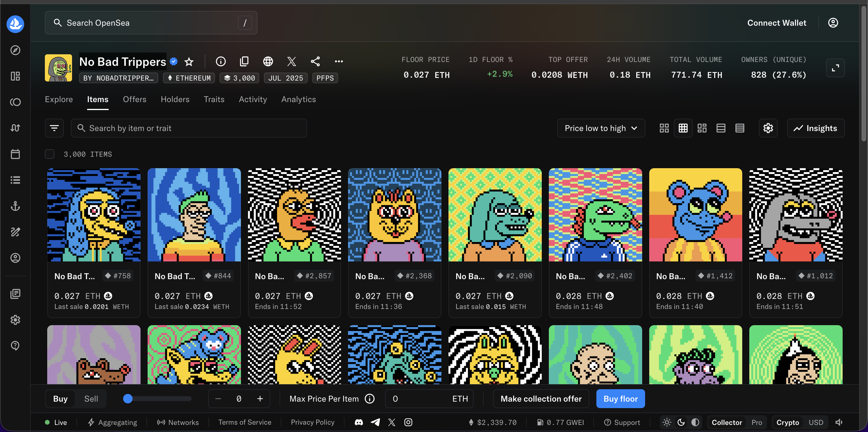Go to the Explore tab

(59, 99)
